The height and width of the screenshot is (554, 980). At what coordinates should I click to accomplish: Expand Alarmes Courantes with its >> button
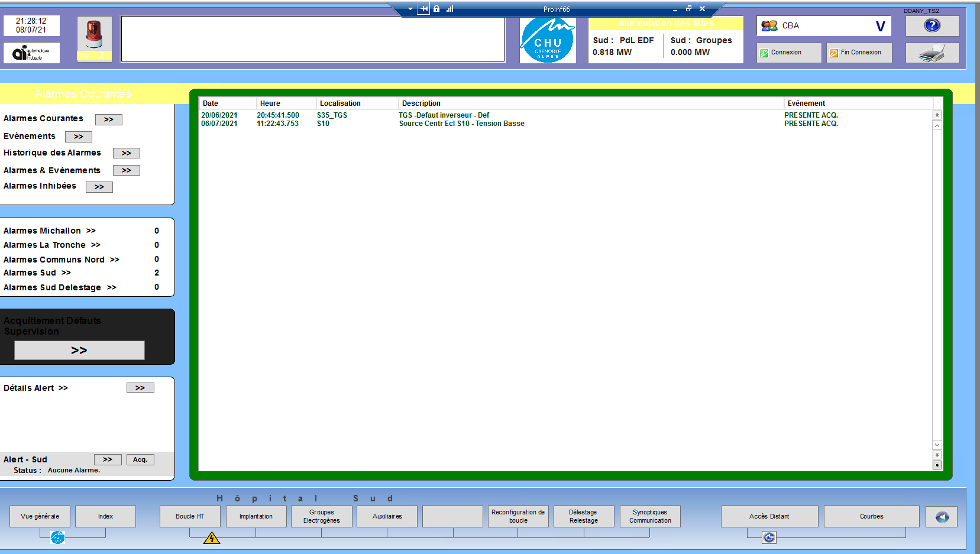[109, 119]
